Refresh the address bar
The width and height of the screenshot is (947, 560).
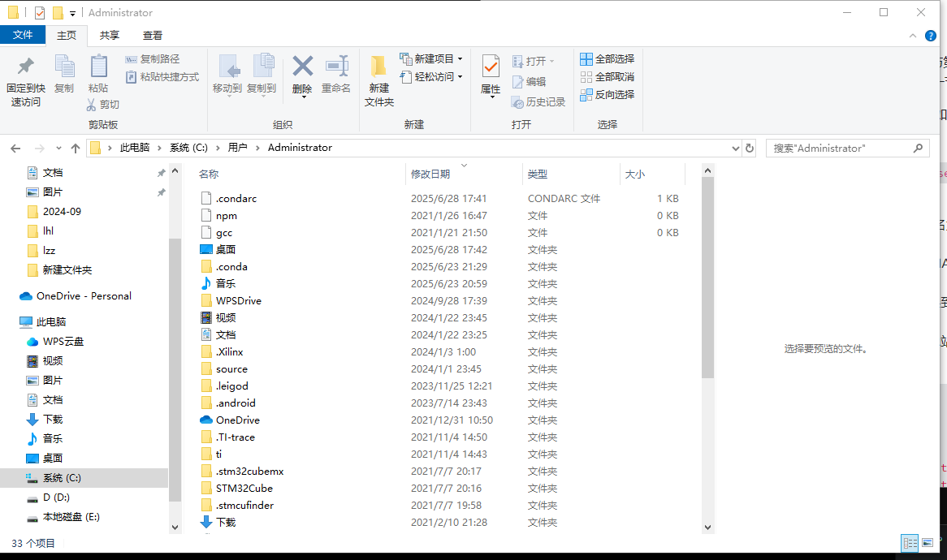(750, 148)
